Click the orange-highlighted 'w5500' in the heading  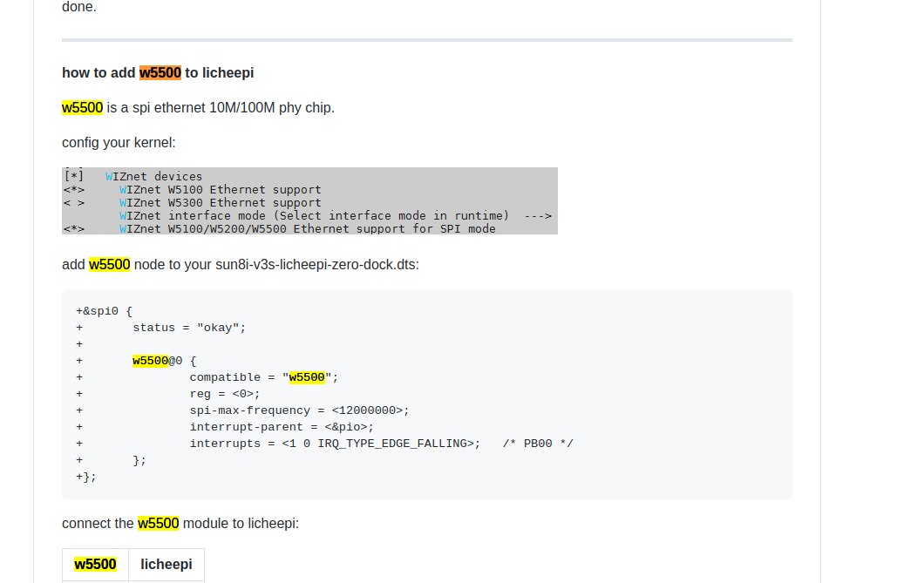pyautogui.click(x=160, y=73)
